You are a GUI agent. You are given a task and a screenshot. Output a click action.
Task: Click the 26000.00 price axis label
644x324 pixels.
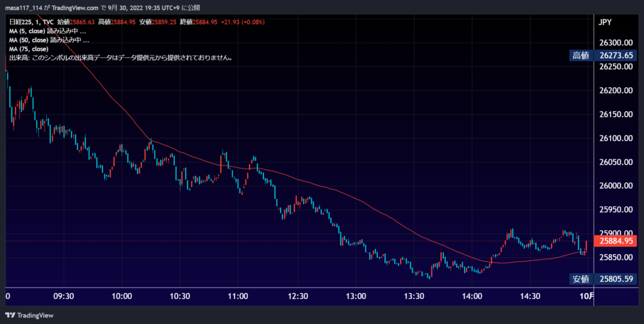point(616,186)
